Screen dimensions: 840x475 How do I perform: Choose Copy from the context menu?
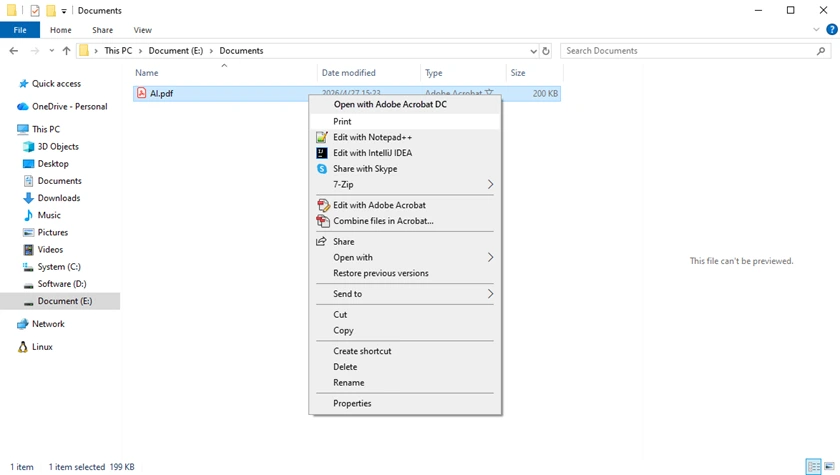coord(405,330)
